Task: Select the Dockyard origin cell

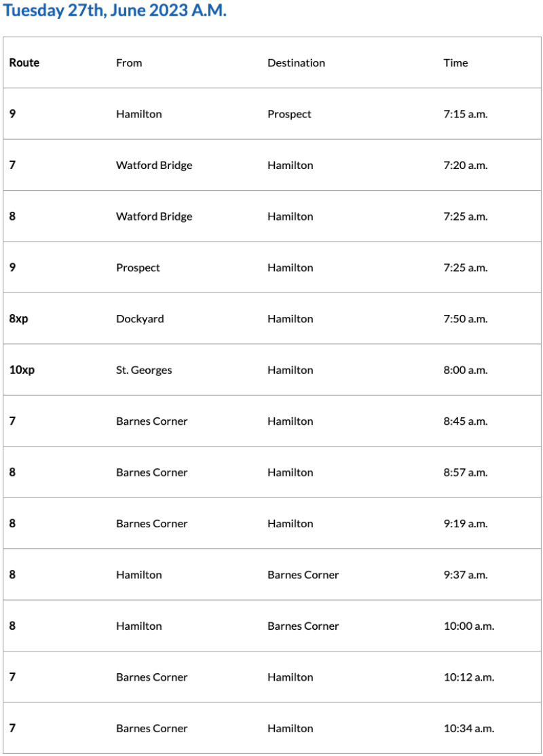Action: click(140, 318)
